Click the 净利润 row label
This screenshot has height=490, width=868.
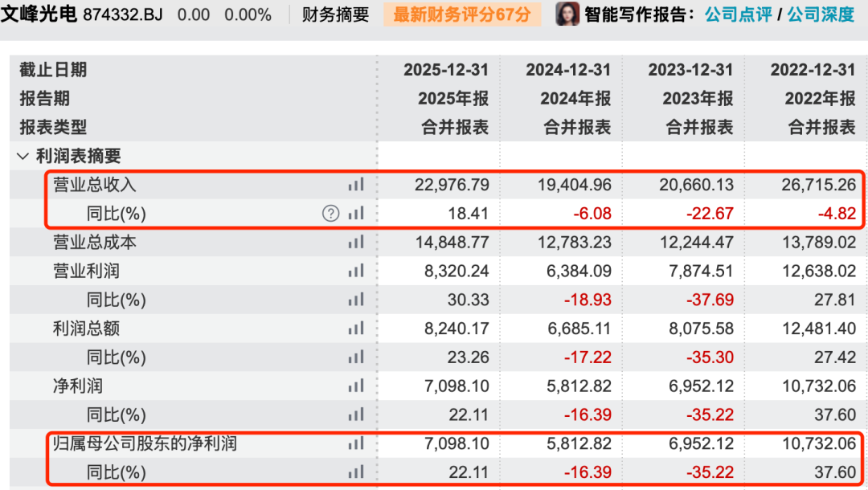click(77, 386)
